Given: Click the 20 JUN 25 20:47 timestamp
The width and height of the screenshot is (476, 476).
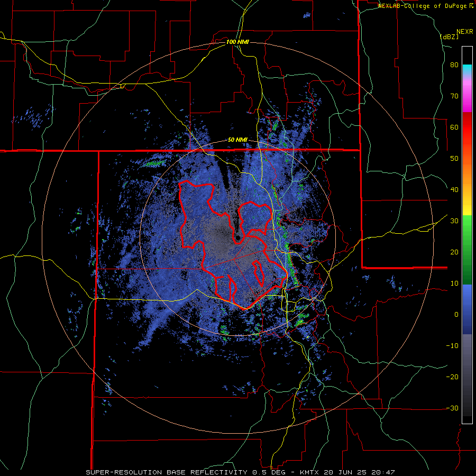Looking at the screenshot, I should (360, 472).
